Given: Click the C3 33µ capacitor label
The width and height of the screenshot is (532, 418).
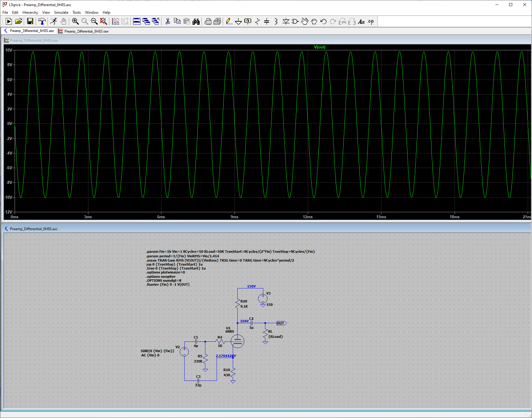Looking at the screenshot, I should (198, 381).
